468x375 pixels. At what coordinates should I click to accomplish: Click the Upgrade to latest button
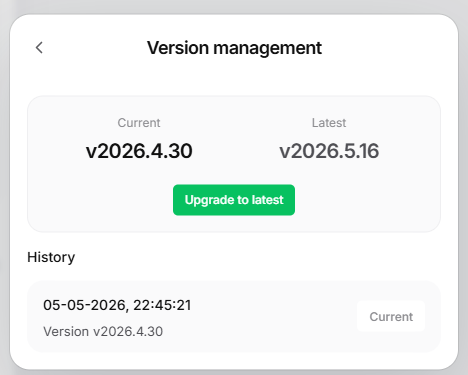tap(234, 200)
